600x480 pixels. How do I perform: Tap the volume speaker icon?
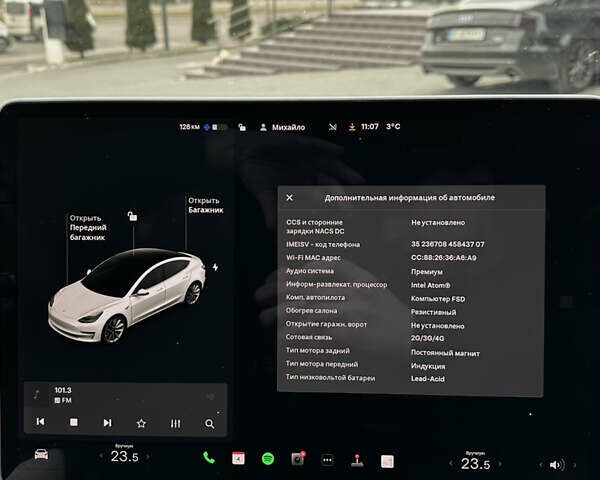point(556,465)
